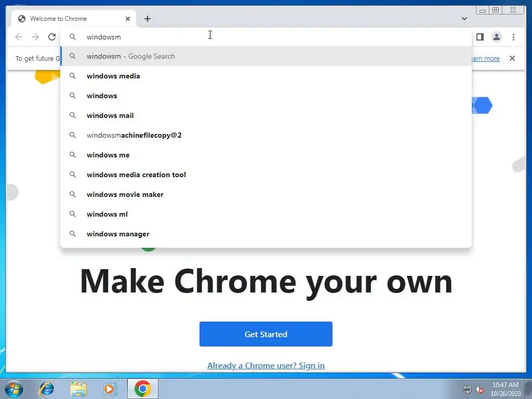Viewport: 532px width, 399px height.
Task: Open the Windows Start menu
Action: click(14, 389)
